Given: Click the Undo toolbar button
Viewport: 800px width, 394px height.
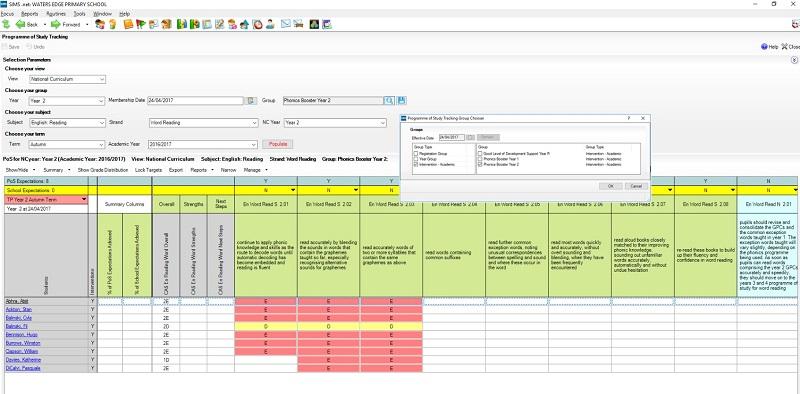Looking at the screenshot, I should pyautogui.click(x=36, y=46).
